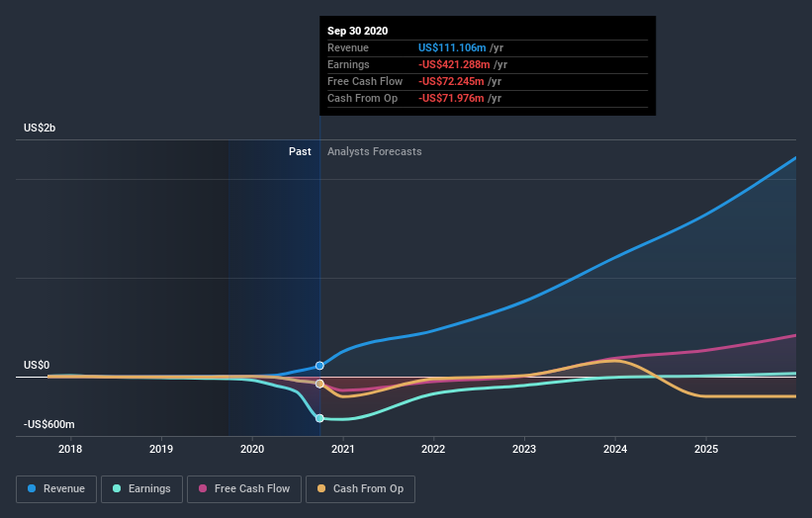Image resolution: width=812 pixels, height=518 pixels.
Task: Select the blue Revenue data point marker
Action: tap(319, 366)
